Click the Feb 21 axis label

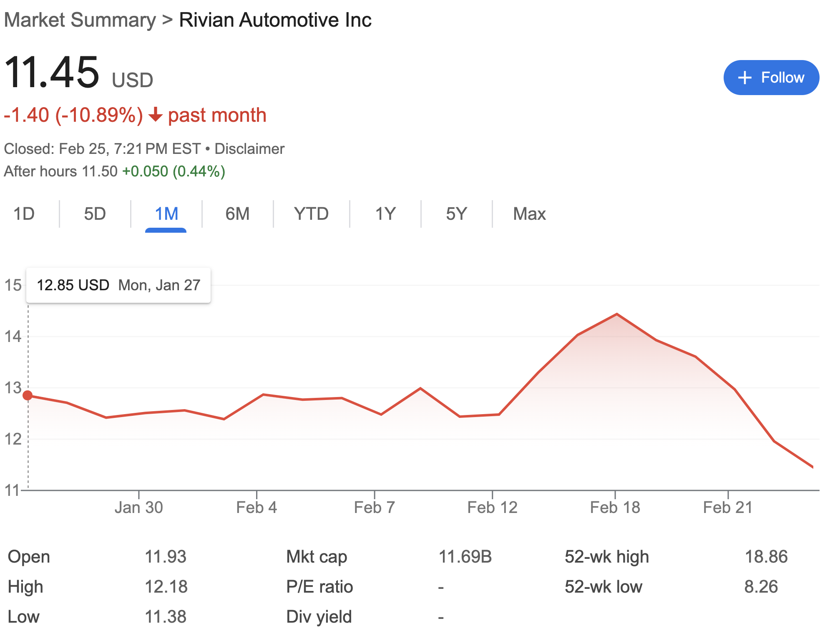tap(728, 508)
